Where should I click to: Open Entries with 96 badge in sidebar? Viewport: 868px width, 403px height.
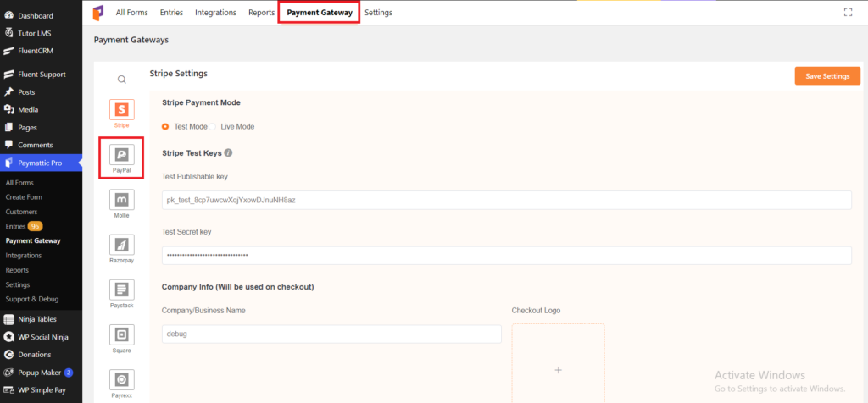24,226
